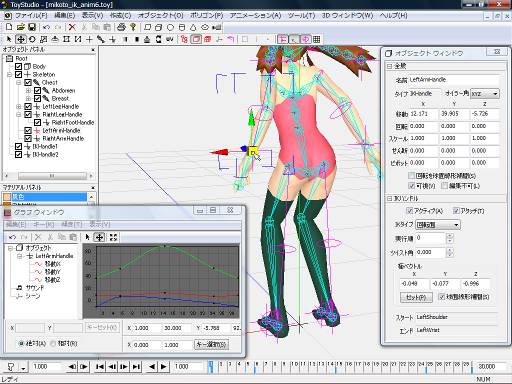Click the Print icon in toolbar

[122, 27]
